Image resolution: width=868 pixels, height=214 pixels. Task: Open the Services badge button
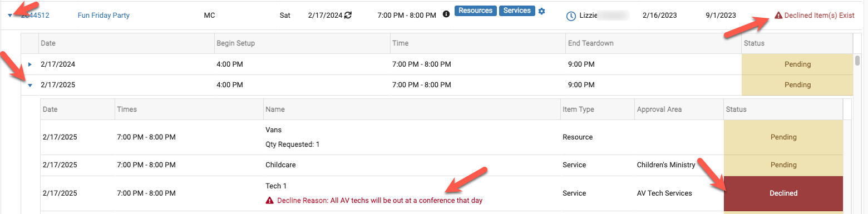point(517,11)
